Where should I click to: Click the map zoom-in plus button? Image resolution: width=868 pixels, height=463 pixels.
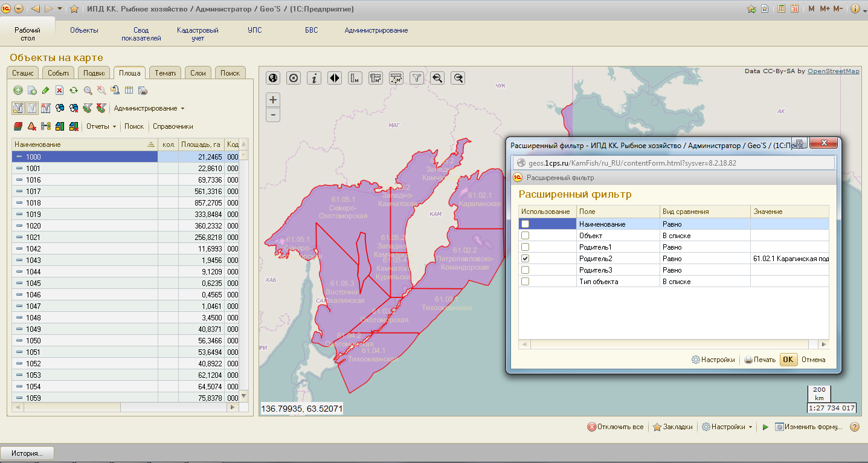click(x=273, y=100)
